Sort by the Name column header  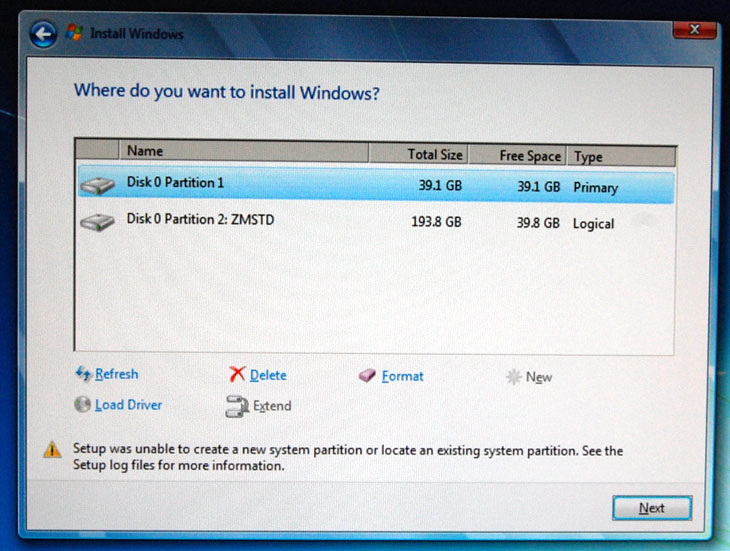click(243, 151)
